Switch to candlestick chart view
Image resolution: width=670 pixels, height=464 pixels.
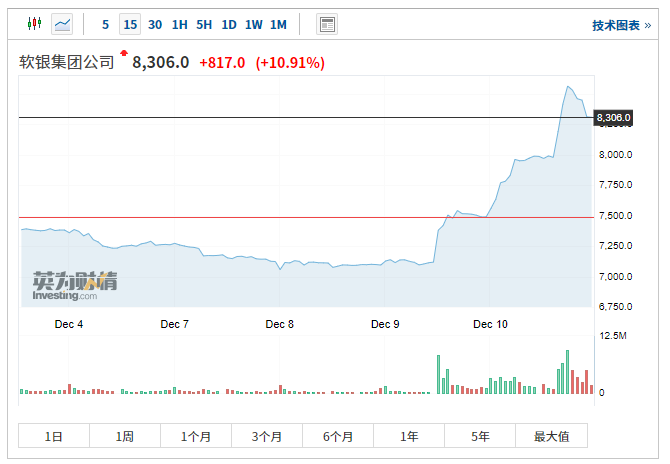click(35, 23)
